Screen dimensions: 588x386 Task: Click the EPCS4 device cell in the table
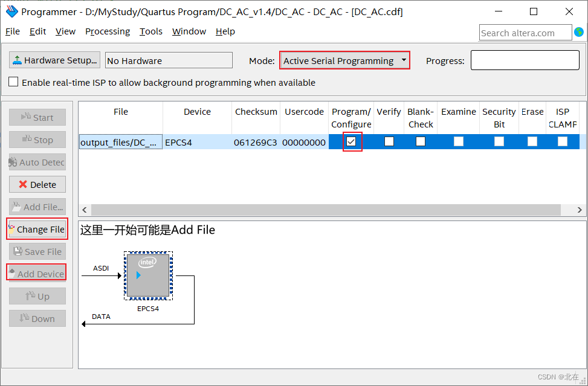click(197, 142)
